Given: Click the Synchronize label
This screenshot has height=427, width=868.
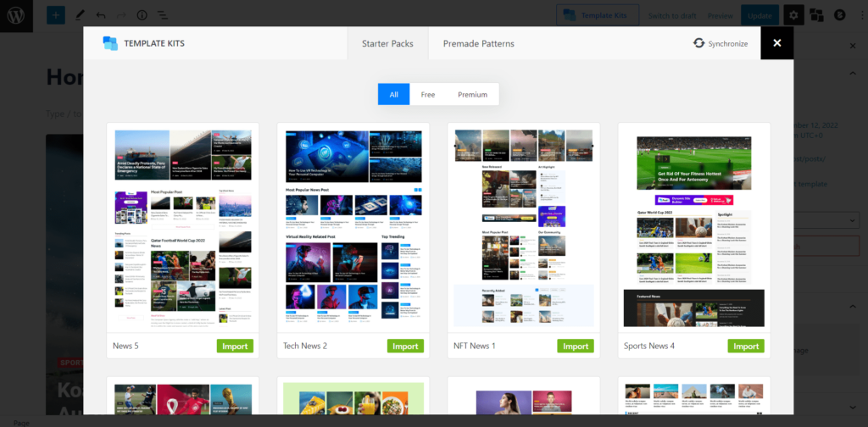Looking at the screenshot, I should (728, 44).
